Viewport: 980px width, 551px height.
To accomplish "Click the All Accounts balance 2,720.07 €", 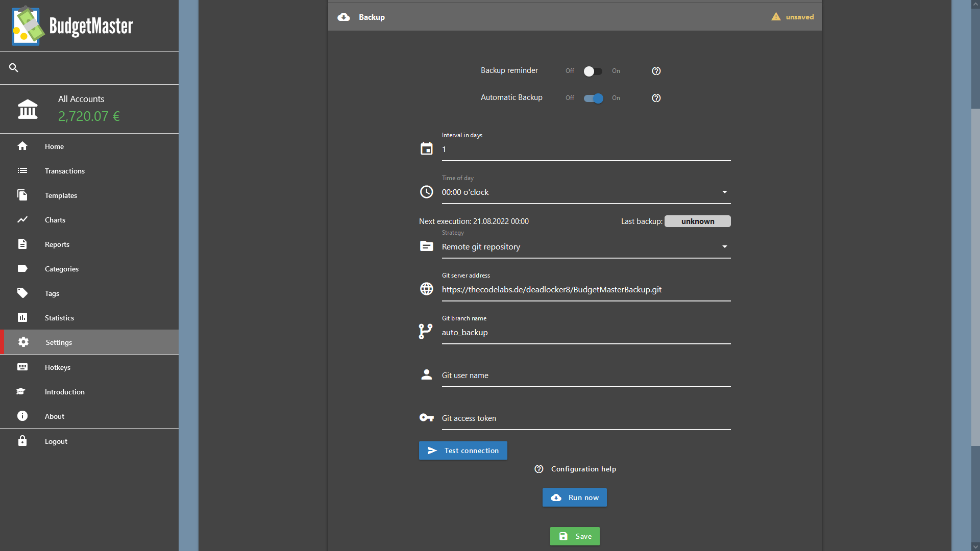I will coord(89,116).
